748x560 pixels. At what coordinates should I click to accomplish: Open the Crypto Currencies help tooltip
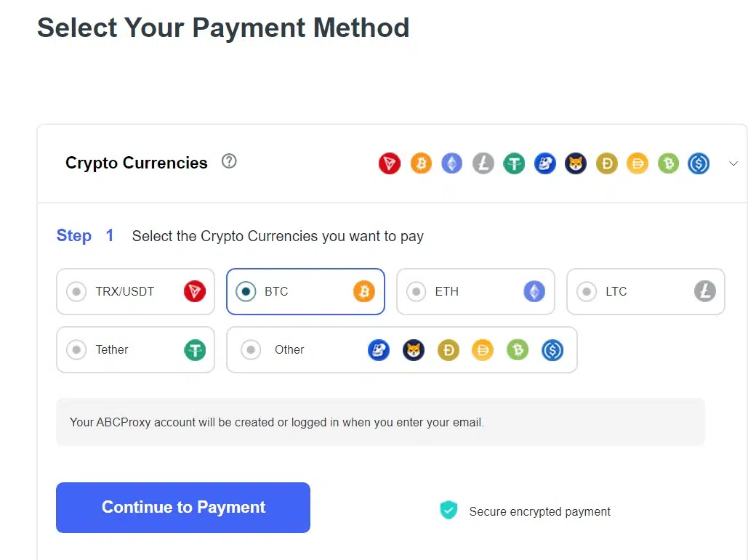pyautogui.click(x=229, y=161)
